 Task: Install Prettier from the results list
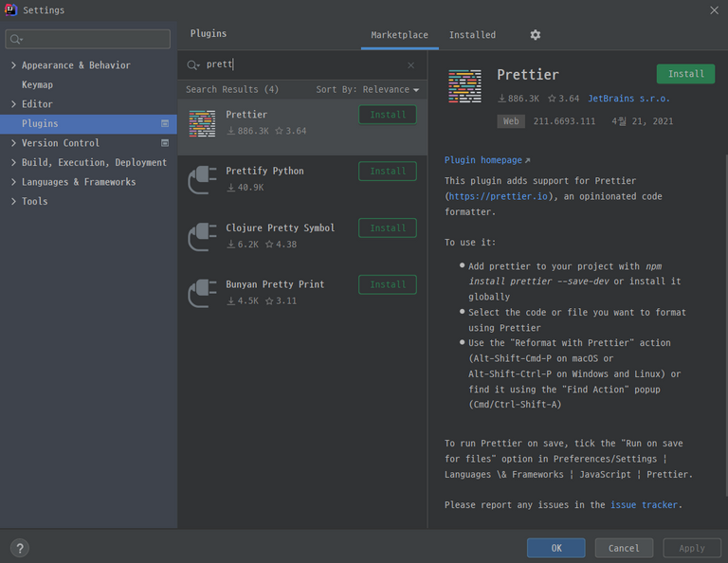pos(388,115)
